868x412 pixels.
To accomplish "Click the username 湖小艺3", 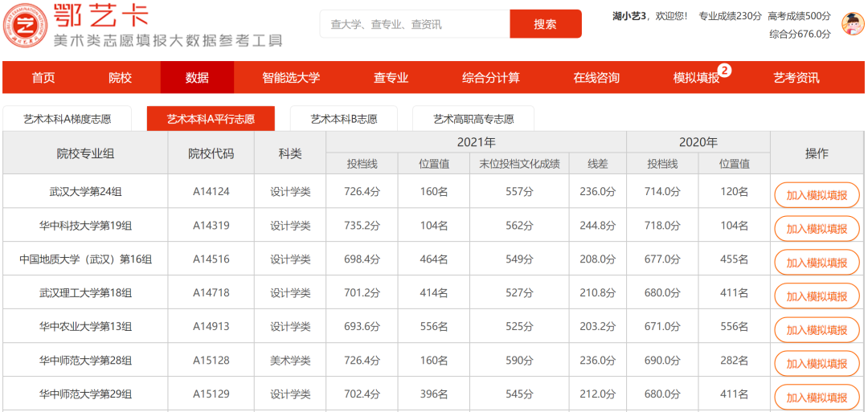I will point(629,16).
